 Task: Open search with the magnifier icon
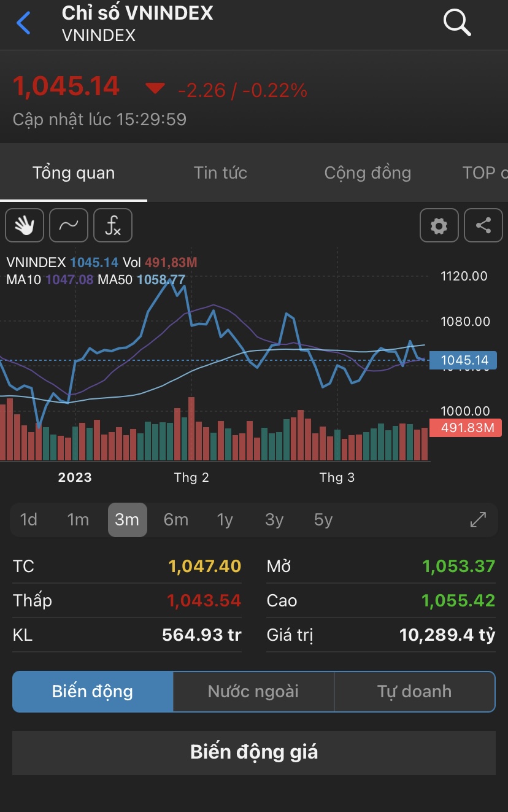pyautogui.click(x=457, y=23)
